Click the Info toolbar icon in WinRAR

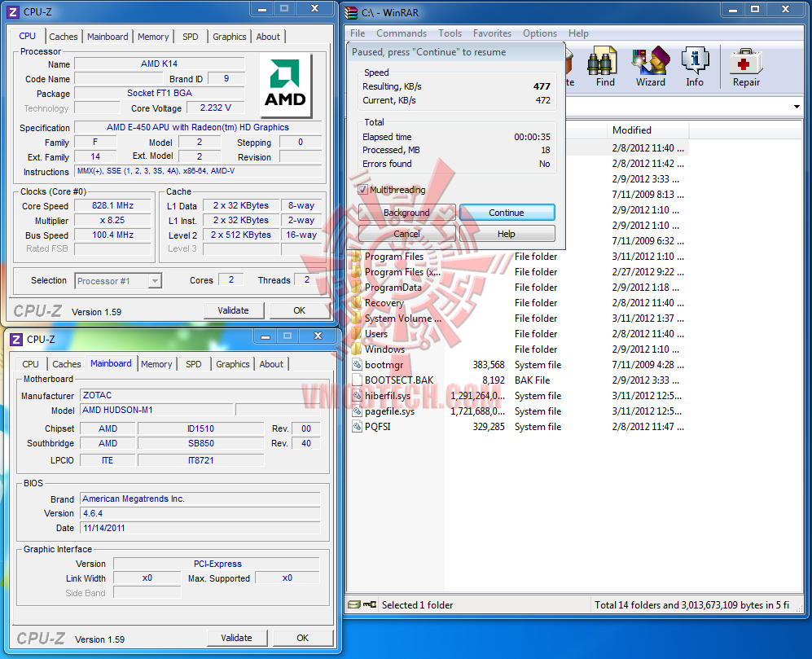pos(695,67)
